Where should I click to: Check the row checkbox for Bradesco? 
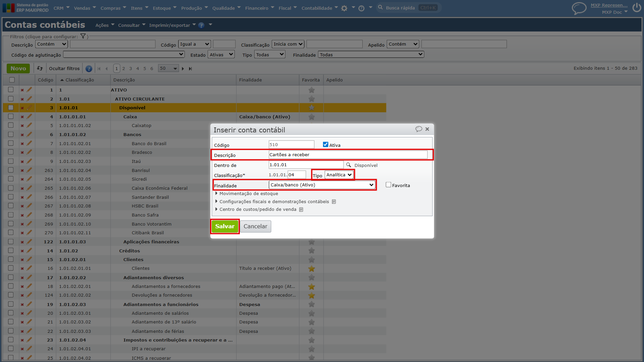[11, 152]
